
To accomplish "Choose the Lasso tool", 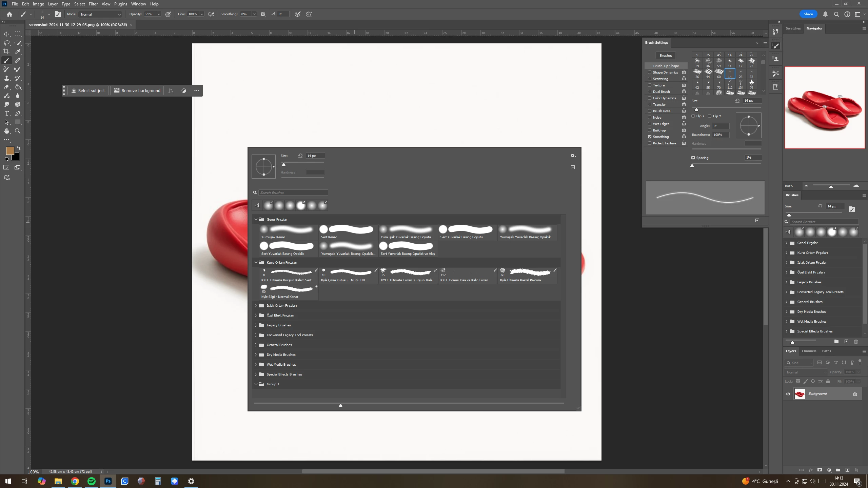I will [x=6, y=43].
